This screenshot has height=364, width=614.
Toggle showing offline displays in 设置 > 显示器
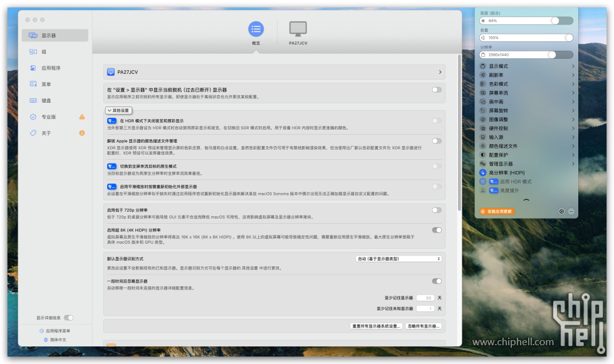(x=437, y=90)
